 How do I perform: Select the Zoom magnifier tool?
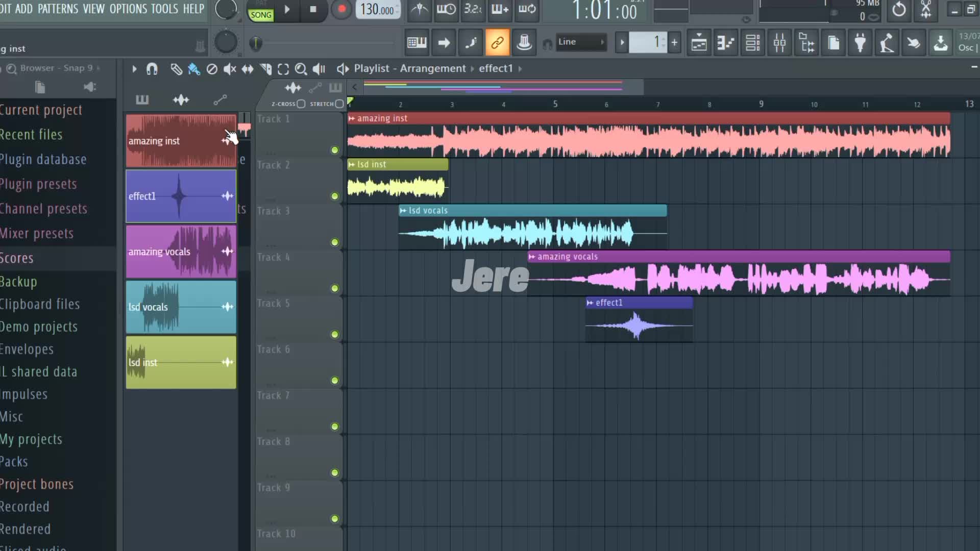coord(301,69)
